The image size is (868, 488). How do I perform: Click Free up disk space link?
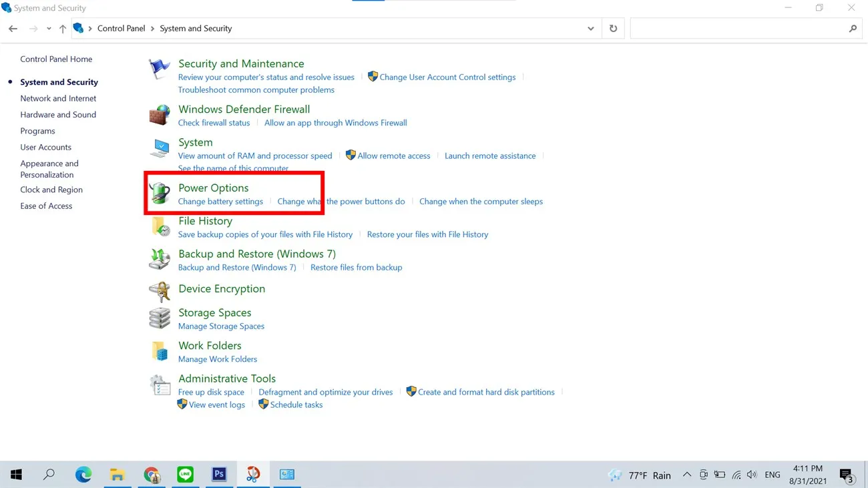coord(211,392)
